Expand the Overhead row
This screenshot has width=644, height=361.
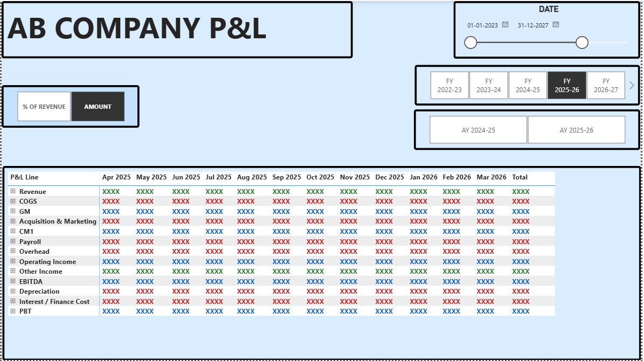point(13,251)
